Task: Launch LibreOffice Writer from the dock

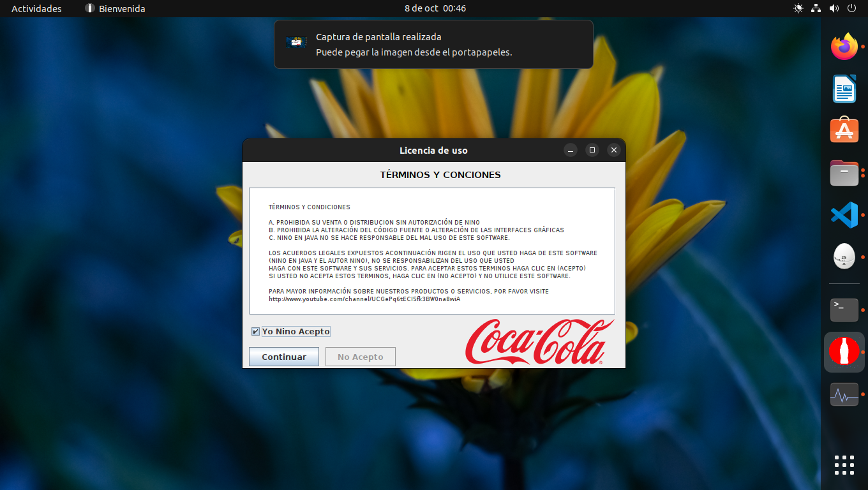Action: coord(844,89)
